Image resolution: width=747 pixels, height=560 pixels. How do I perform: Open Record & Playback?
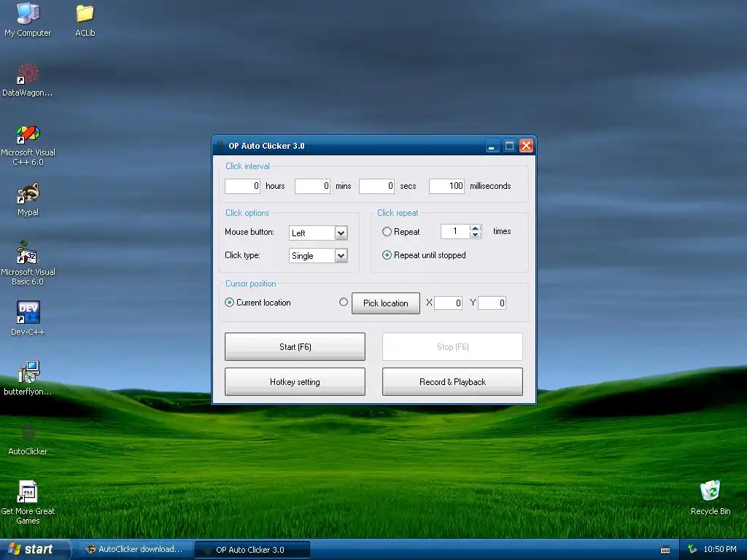point(452,382)
